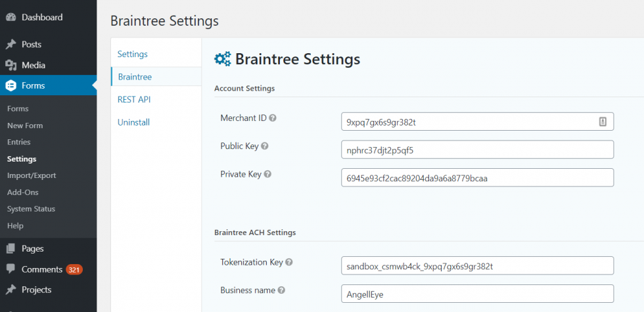The image size is (644, 312).
Task: Switch to the REST API tab
Action: click(134, 100)
